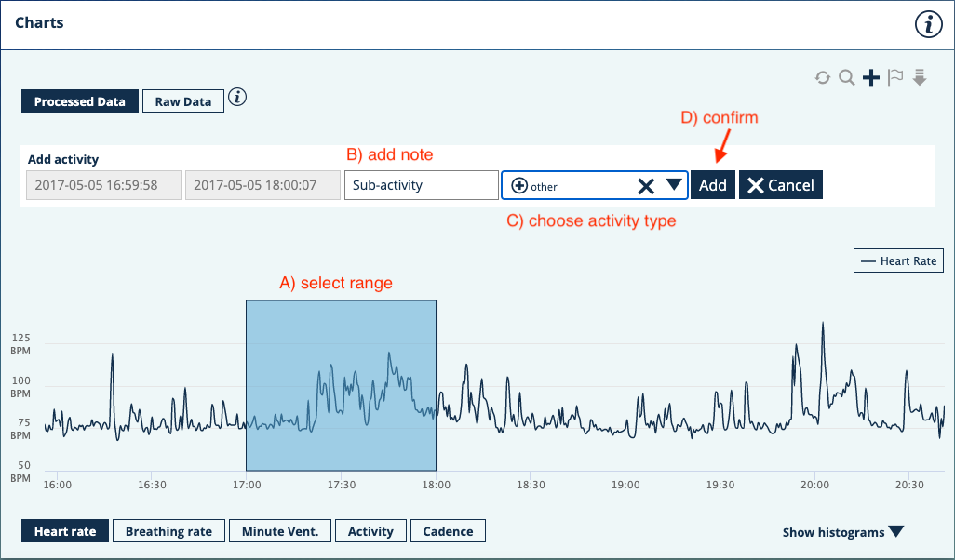Open the Minute Vent. tab
This screenshot has width=955, height=560.
click(x=279, y=531)
